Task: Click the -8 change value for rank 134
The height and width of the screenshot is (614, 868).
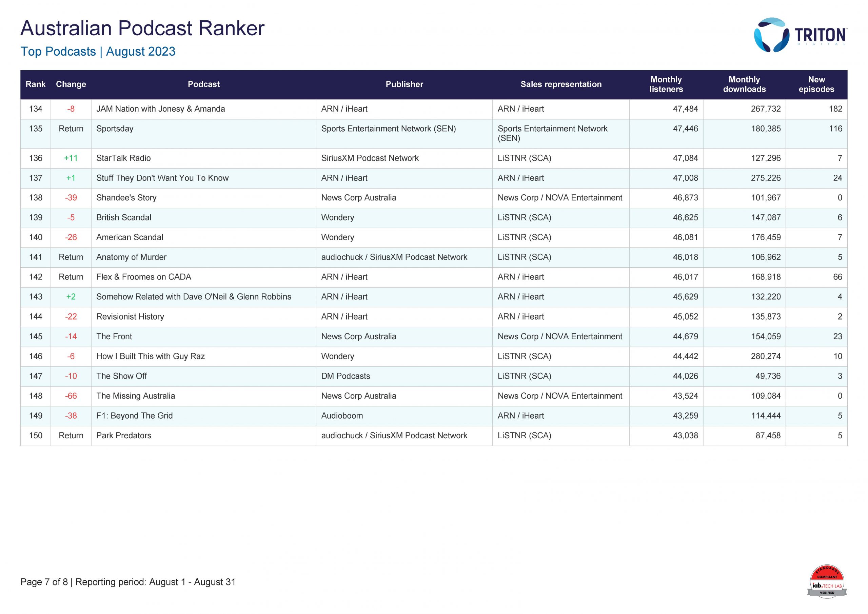Action: [71, 109]
